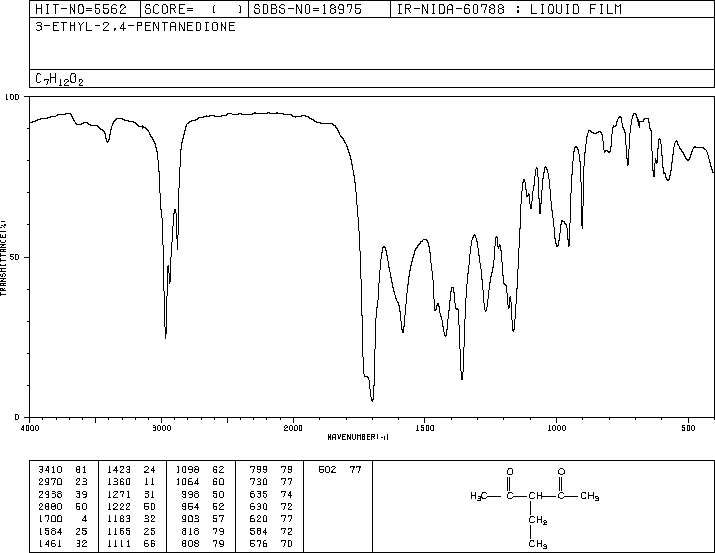Click the 818 peak table entry

coord(203,531)
